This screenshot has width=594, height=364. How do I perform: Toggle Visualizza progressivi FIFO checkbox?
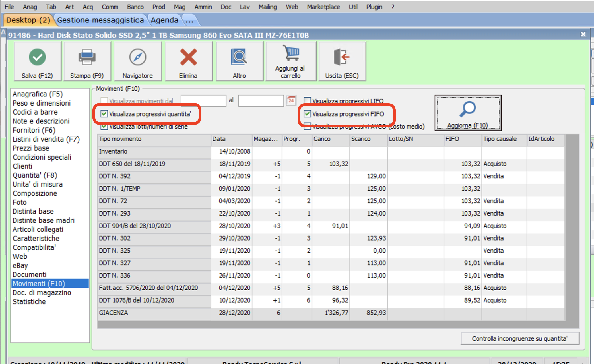click(x=307, y=114)
